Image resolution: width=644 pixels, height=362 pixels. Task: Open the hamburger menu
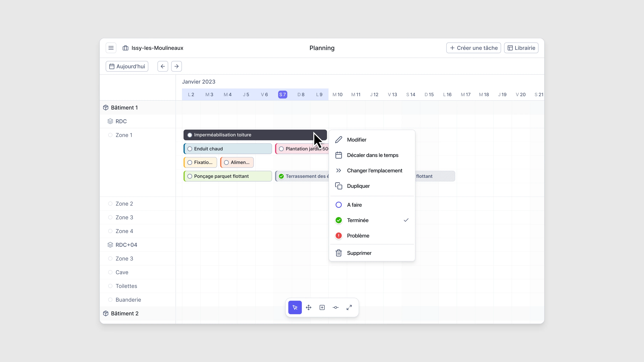coord(111,48)
